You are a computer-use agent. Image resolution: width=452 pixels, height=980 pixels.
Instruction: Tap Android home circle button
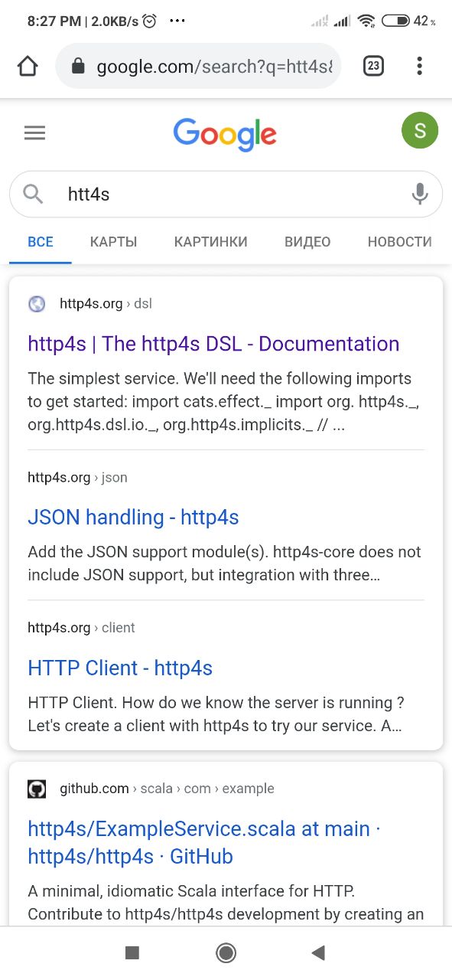[x=226, y=952]
